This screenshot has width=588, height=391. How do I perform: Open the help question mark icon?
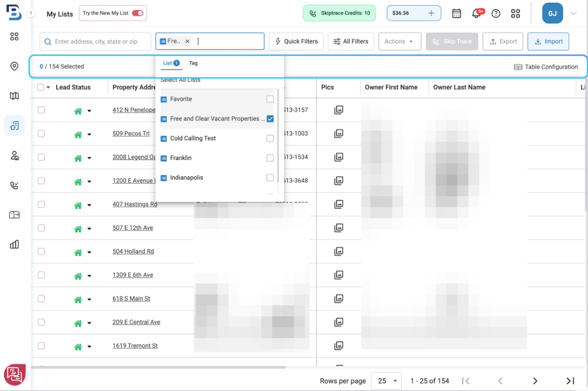[495, 13]
